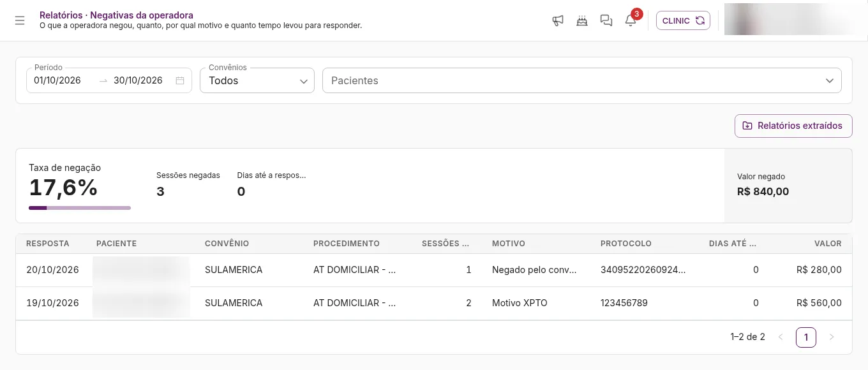868x370 pixels.
Task: Go to next page arrow
Action: 831,337
